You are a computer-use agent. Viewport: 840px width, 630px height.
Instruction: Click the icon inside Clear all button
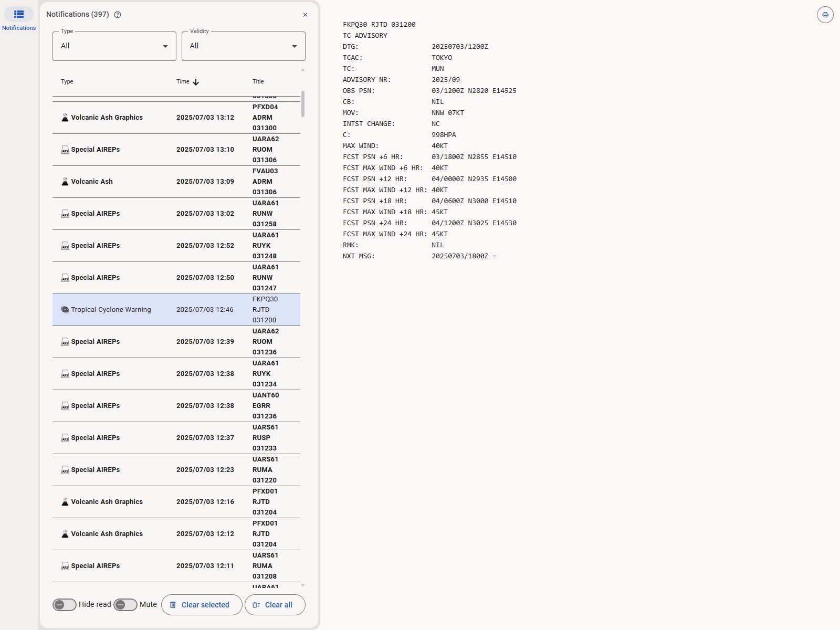256,605
